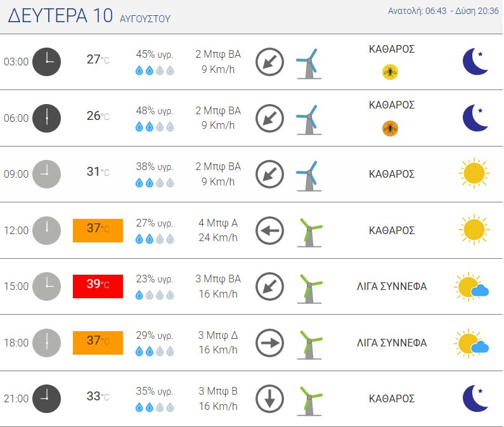Click the ΔΕΥΤΕΡΑ 10 date heading
The height and width of the screenshot is (427, 504).
[x=60, y=15]
